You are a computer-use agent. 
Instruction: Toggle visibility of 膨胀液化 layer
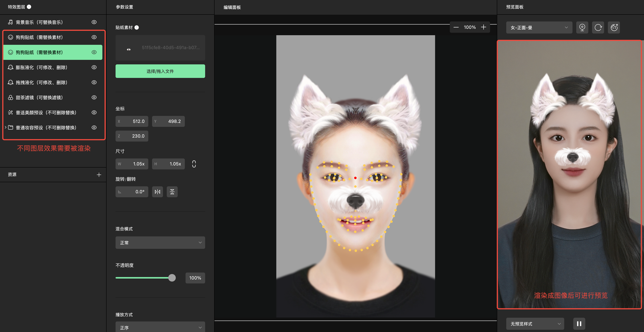click(94, 67)
